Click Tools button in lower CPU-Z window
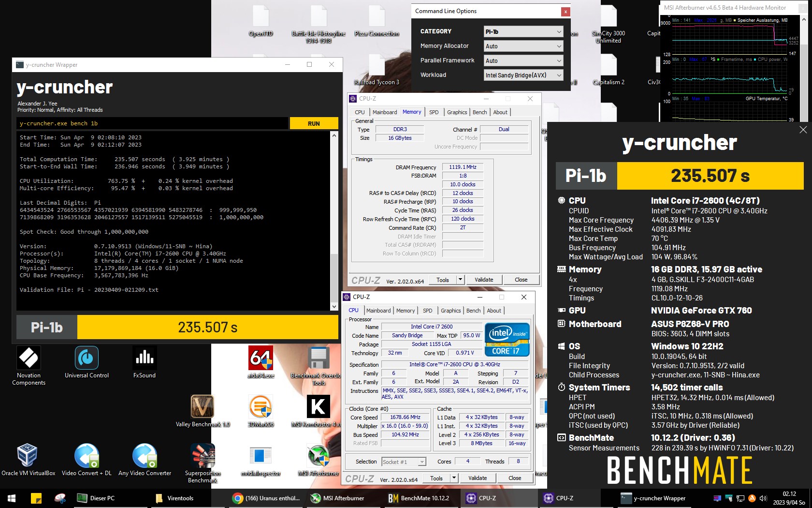The image size is (812, 508). click(436, 478)
